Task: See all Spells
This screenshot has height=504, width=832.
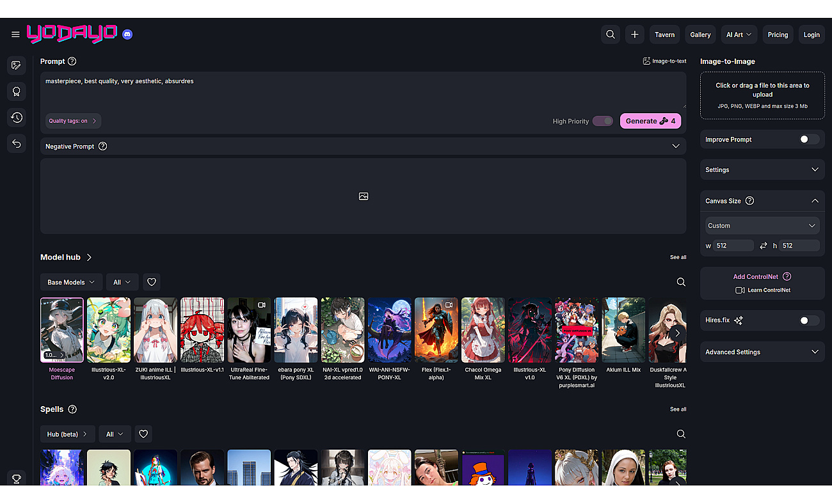Action: [x=678, y=409]
